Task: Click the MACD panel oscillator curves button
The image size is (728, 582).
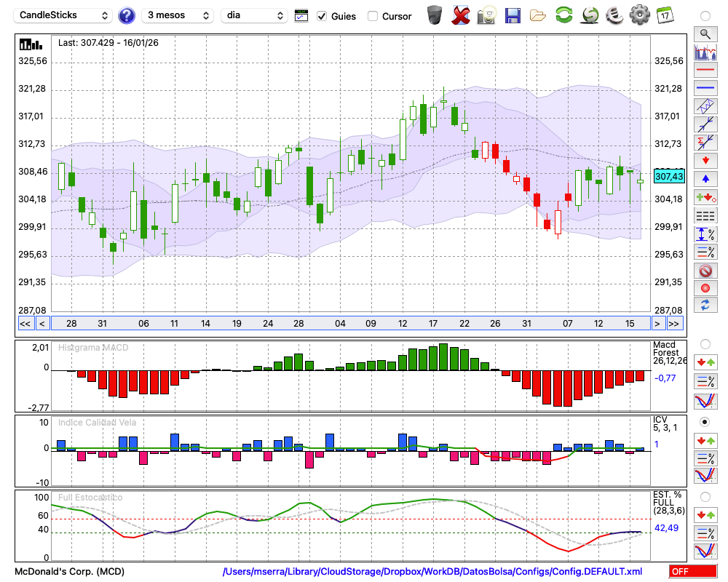Action: pos(705,401)
